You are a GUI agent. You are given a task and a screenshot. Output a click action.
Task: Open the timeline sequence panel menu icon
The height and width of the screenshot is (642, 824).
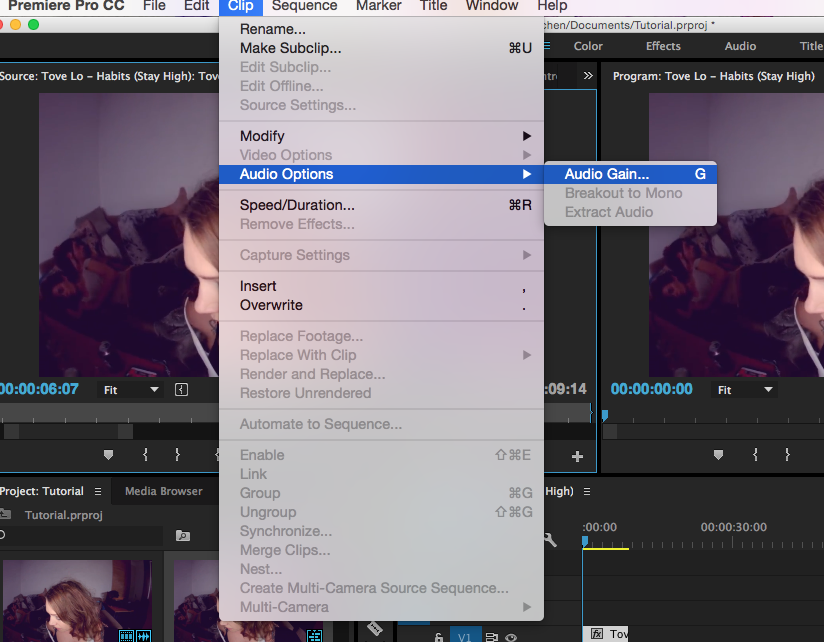pyautogui.click(x=587, y=491)
